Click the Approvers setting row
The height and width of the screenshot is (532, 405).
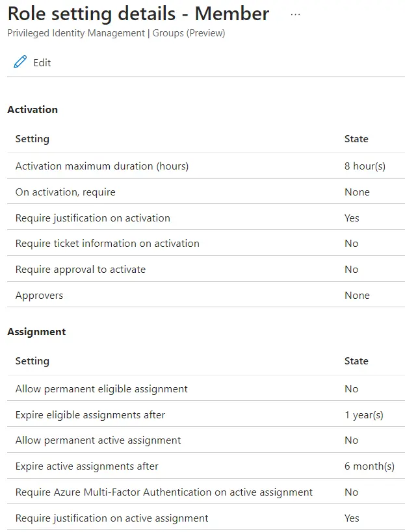(40, 296)
